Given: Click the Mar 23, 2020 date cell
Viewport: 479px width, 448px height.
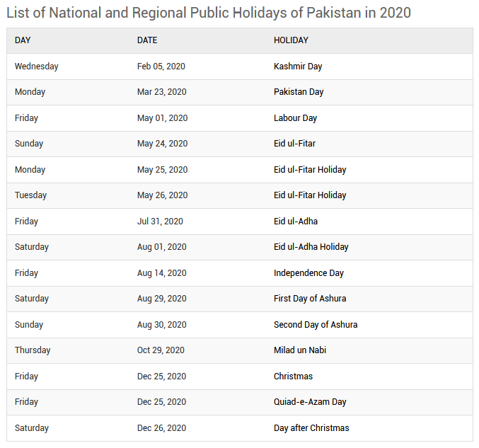Looking at the screenshot, I should pyautogui.click(x=161, y=92).
